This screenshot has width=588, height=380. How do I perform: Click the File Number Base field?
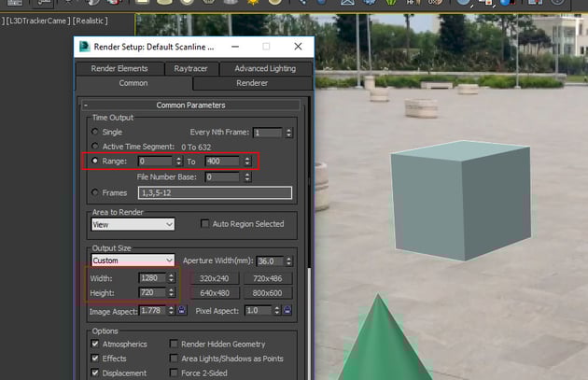click(x=222, y=177)
